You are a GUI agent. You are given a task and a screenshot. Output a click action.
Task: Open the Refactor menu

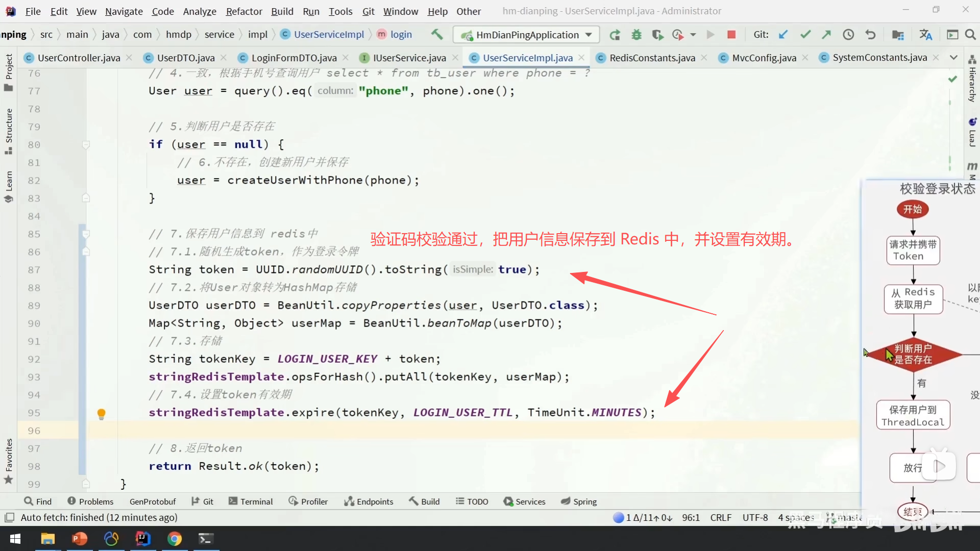[243, 11]
